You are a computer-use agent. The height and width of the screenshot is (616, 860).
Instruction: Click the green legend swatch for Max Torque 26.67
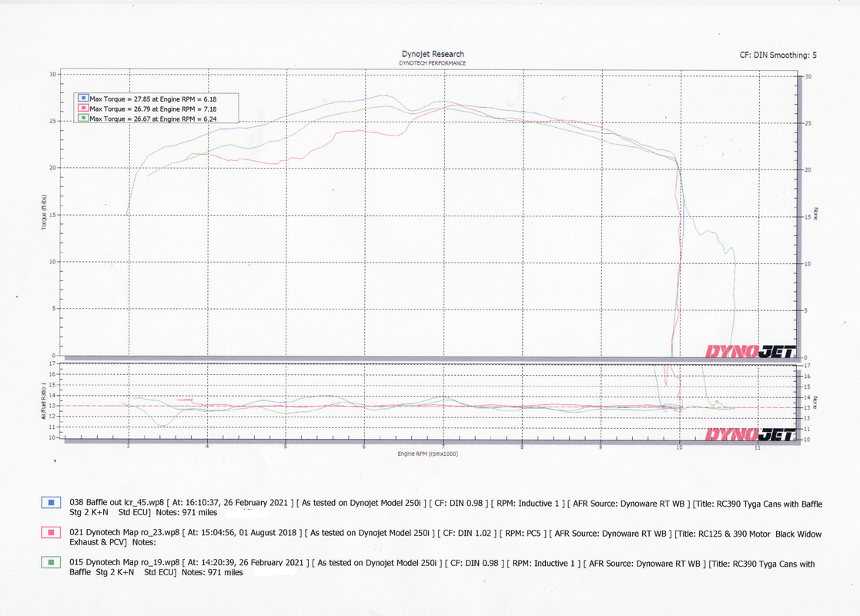(84, 118)
